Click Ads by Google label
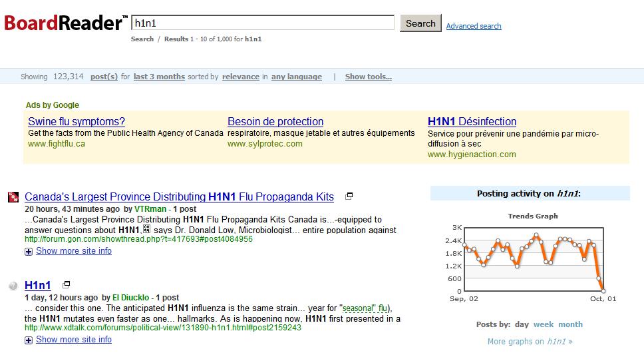Viewport: 644px width, 357px height. point(52,105)
